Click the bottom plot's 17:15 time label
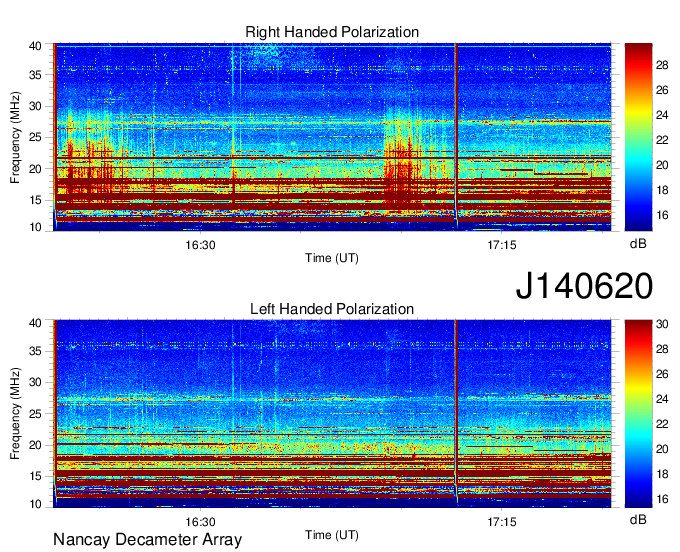 (502, 522)
